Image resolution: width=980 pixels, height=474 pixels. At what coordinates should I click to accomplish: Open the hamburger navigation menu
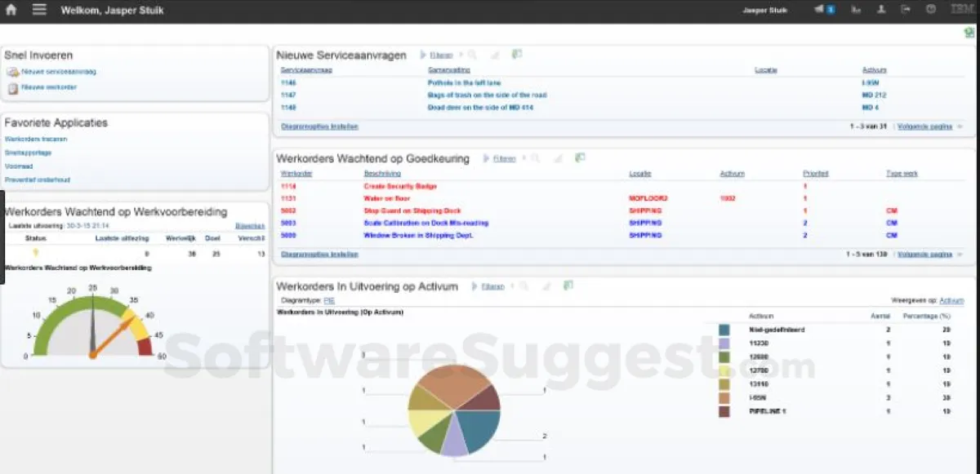click(x=39, y=10)
